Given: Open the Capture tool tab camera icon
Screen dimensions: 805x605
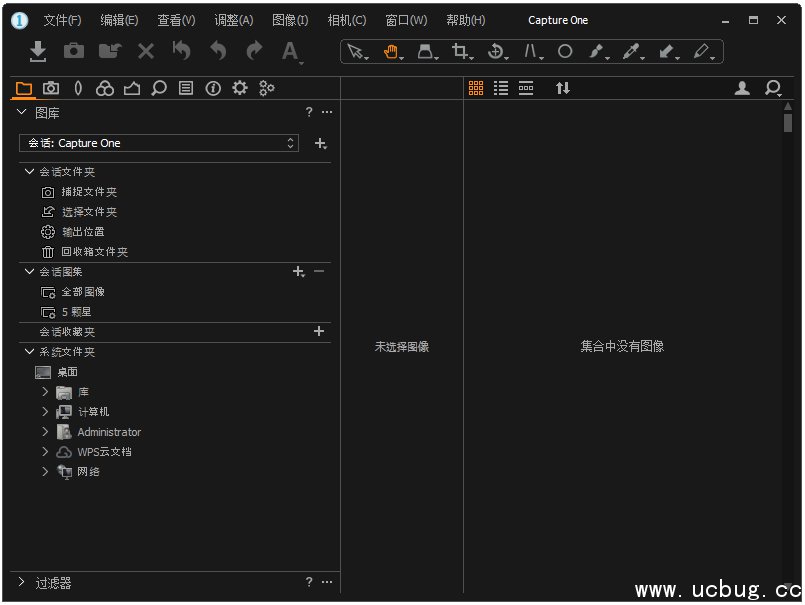Looking at the screenshot, I should [x=50, y=89].
